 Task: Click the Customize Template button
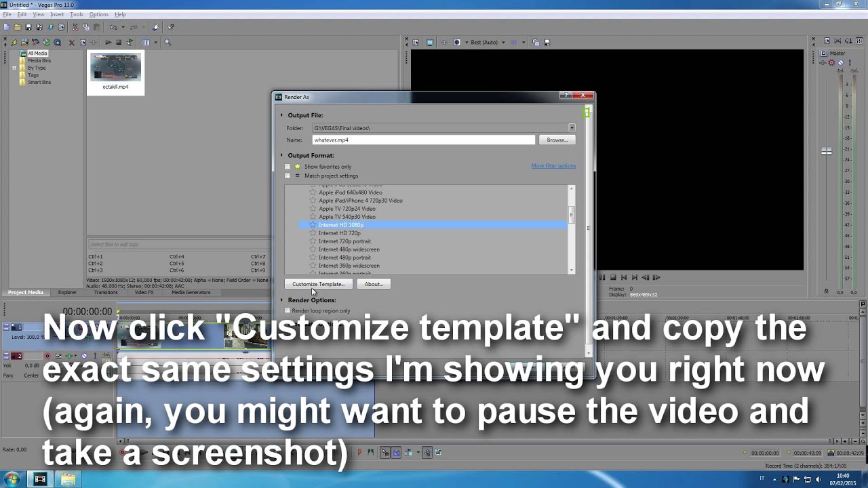(x=318, y=285)
